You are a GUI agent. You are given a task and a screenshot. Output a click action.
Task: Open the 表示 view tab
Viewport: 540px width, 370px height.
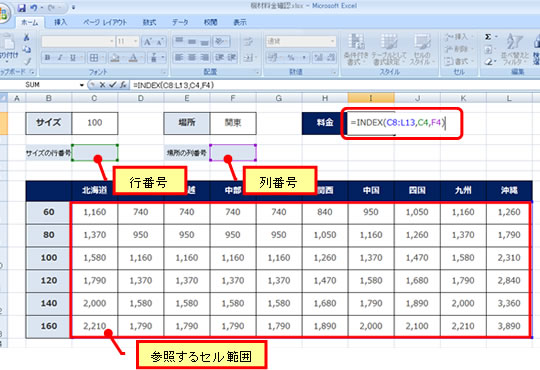pyautogui.click(x=240, y=22)
